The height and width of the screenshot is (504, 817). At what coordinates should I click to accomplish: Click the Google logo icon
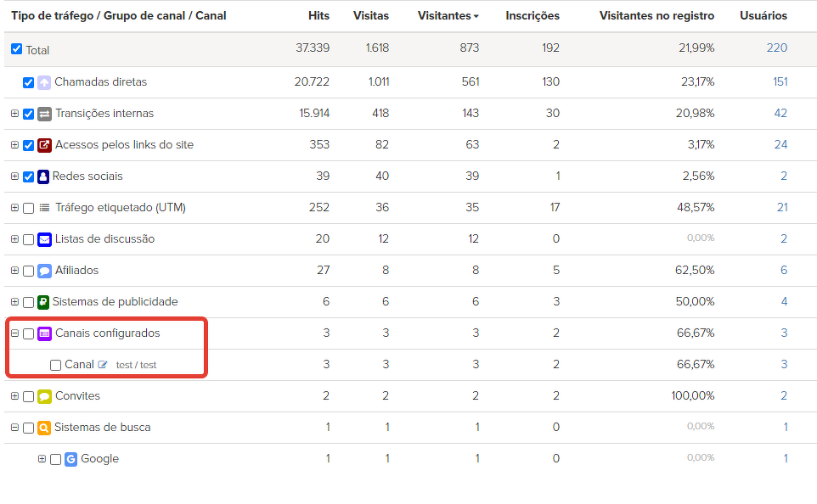tap(71, 459)
